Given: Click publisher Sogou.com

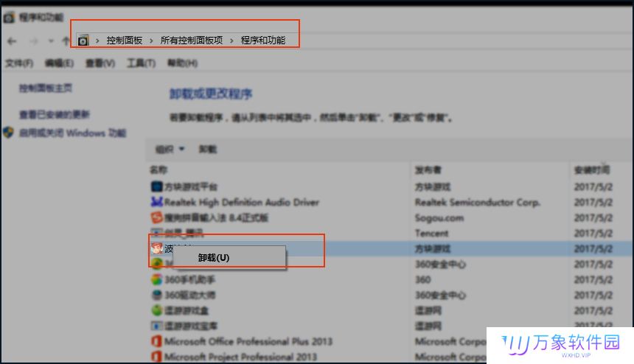Looking at the screenshot, I should click(439, 218).
